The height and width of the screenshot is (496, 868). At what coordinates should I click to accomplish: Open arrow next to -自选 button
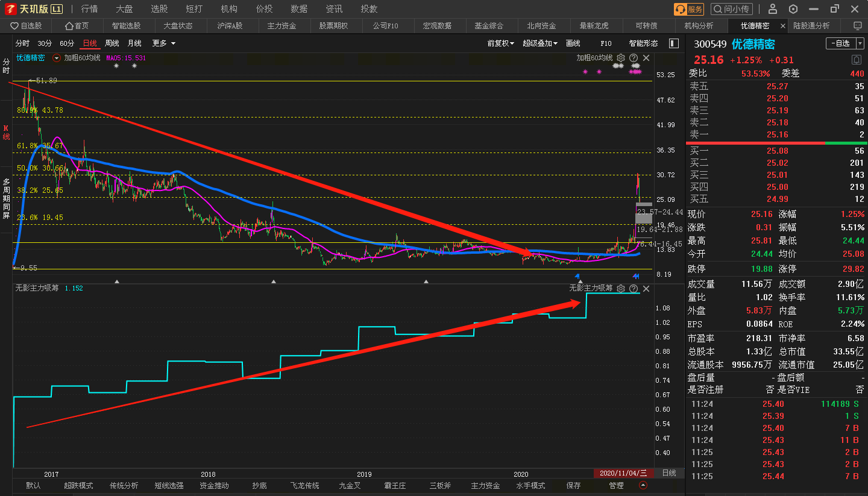coord(859,43)
